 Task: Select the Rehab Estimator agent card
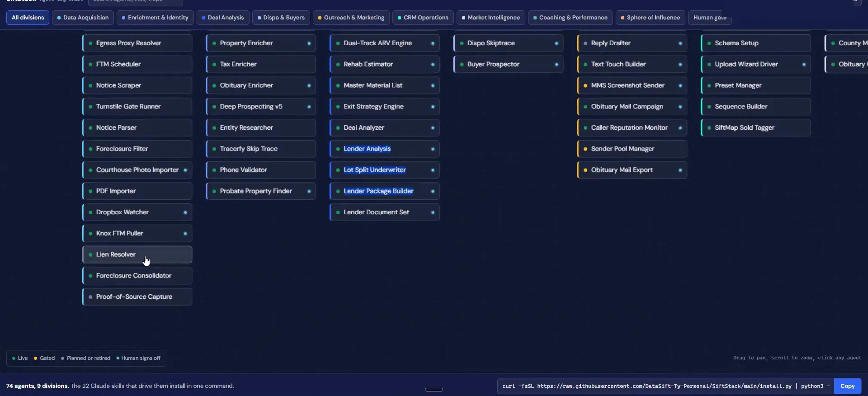click(385, 64)
